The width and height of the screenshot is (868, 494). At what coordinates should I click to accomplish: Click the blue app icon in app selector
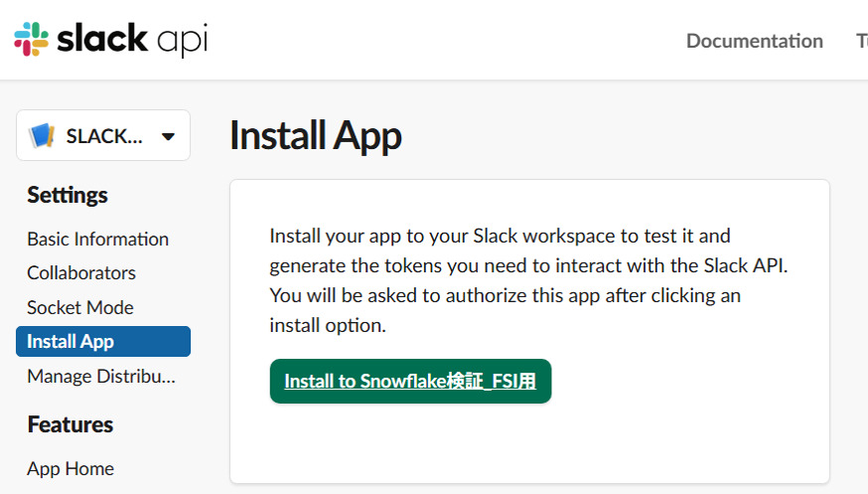(42, 136)
